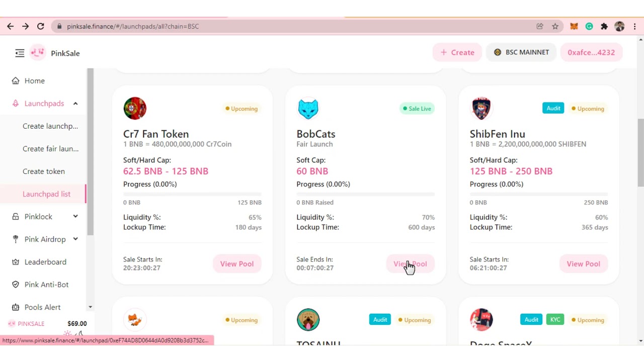
Task: Collapse the sidebar with the hamburger icon
Action: (20, 53)
